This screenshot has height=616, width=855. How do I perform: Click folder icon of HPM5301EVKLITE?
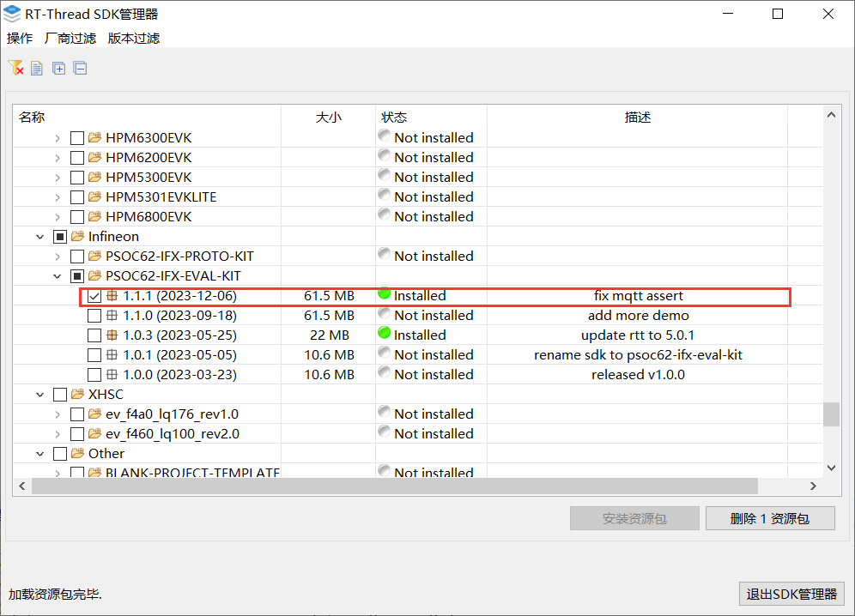[95, 196]
